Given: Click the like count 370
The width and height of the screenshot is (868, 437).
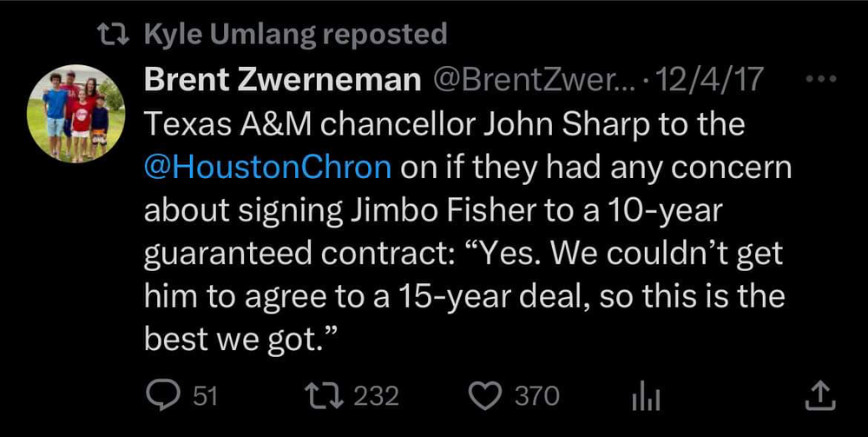Looking at the screenshot, I should click(x=536, y=396).
